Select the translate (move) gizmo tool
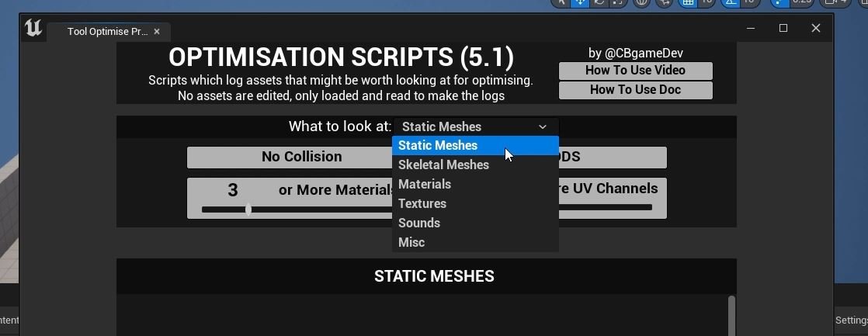This screenshot has height=336, width=868. (579, 2)
